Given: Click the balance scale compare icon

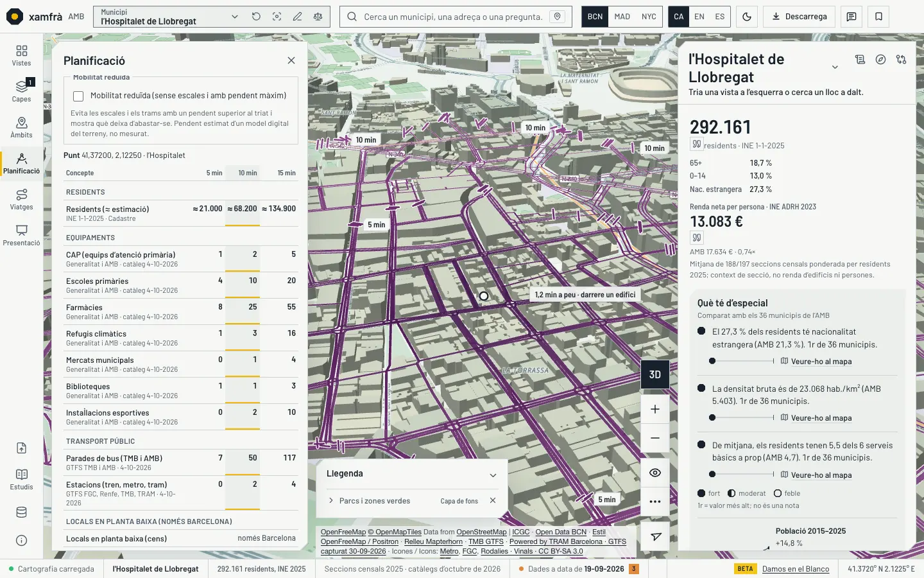Looking at the screenshot, I should click(x=318, y=17).
